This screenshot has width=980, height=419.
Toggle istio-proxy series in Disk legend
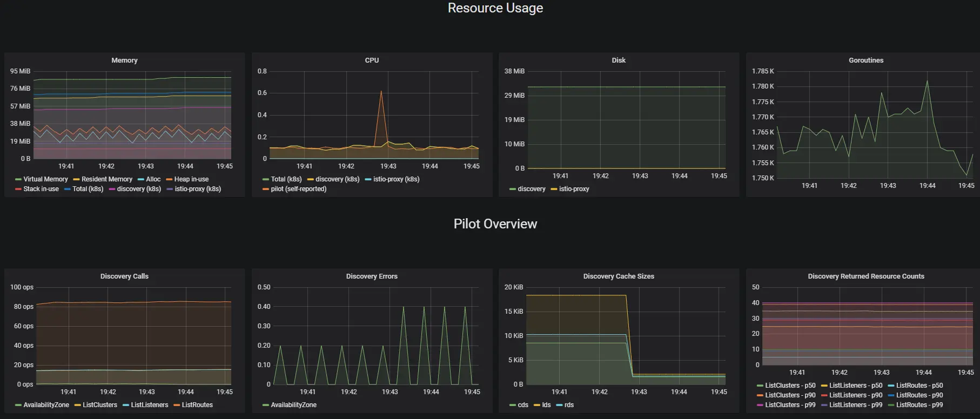point(574,189)
